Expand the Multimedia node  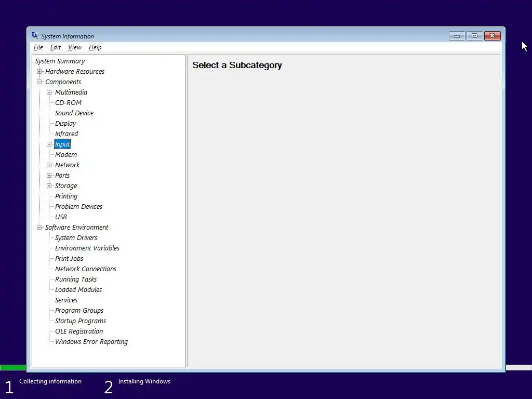49,92
